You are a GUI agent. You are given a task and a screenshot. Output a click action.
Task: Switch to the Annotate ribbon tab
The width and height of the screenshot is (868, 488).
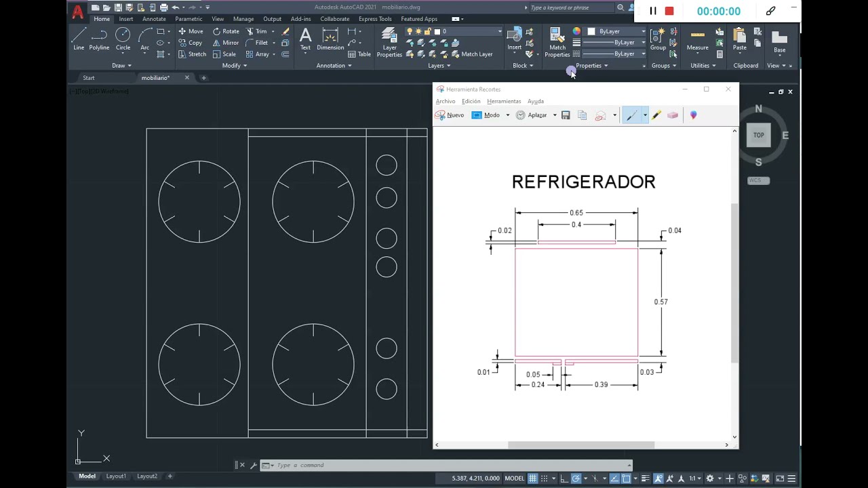[x=154, y=19]
